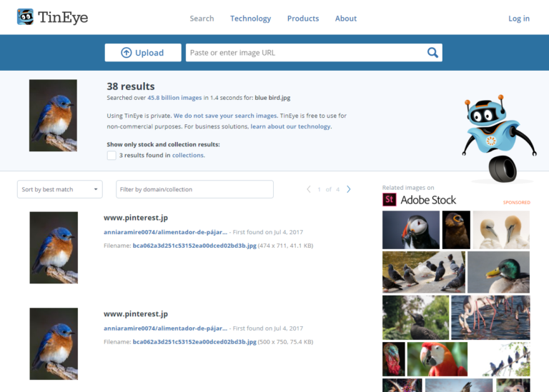549x392 pixels.
Task: Open the 'learn about our technology' link
Action: point(290,126)
